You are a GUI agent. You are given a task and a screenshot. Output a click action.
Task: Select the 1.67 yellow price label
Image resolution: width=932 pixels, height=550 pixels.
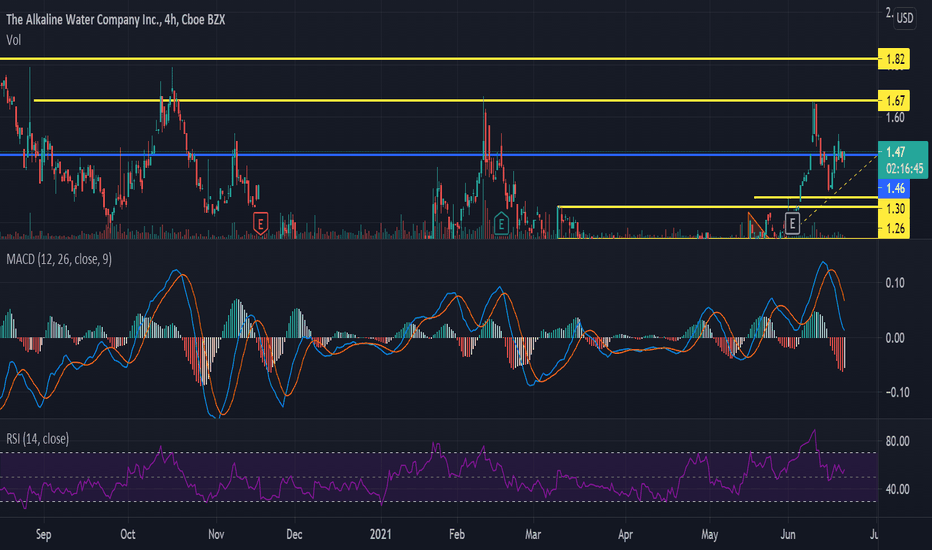(894, 100)
